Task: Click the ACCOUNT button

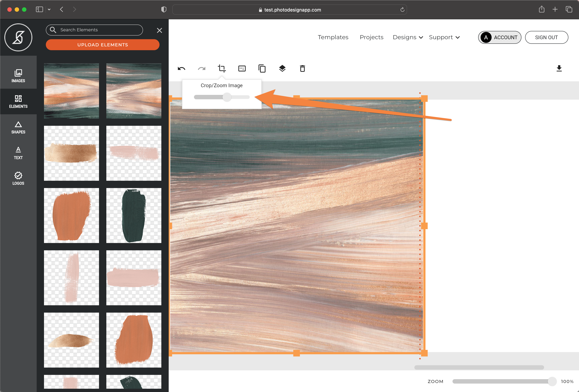Action: click(x=500, y=37)
